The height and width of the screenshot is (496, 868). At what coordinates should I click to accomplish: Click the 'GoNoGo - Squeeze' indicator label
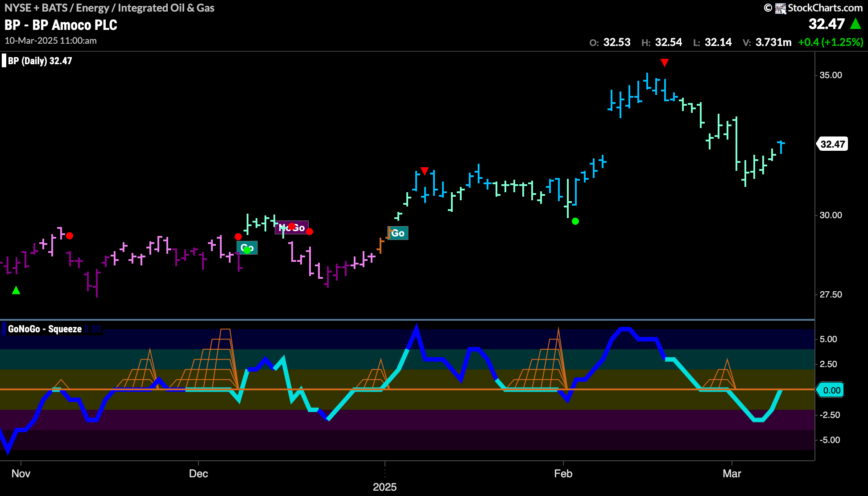(45, 329)
